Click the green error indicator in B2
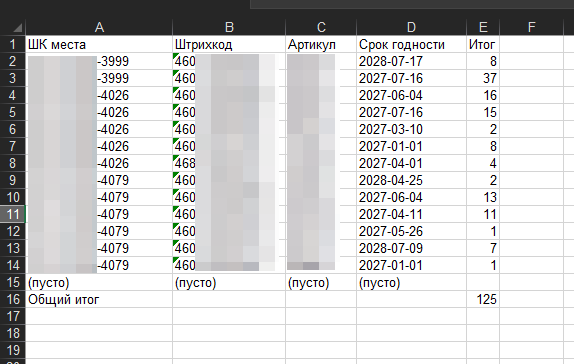574x364 pixels. 175,55
